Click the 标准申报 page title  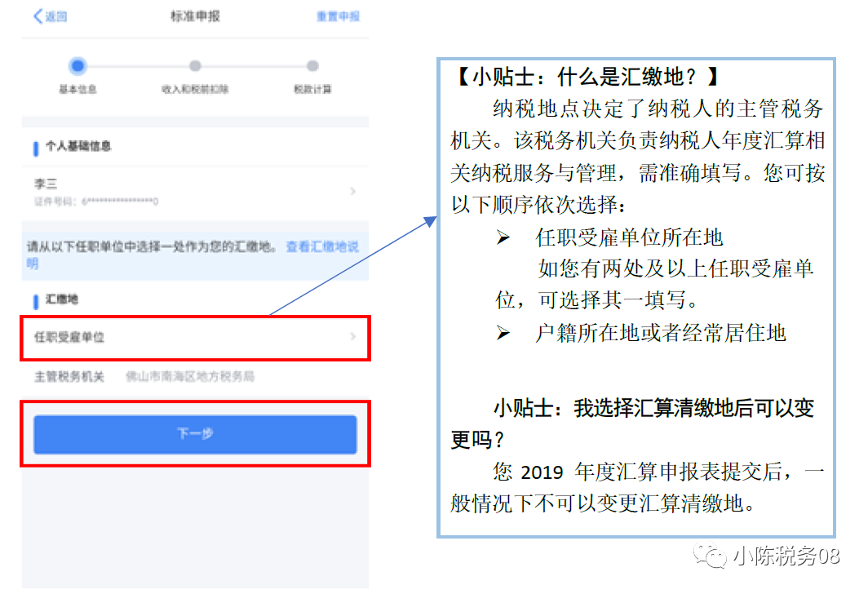point(195,16)
